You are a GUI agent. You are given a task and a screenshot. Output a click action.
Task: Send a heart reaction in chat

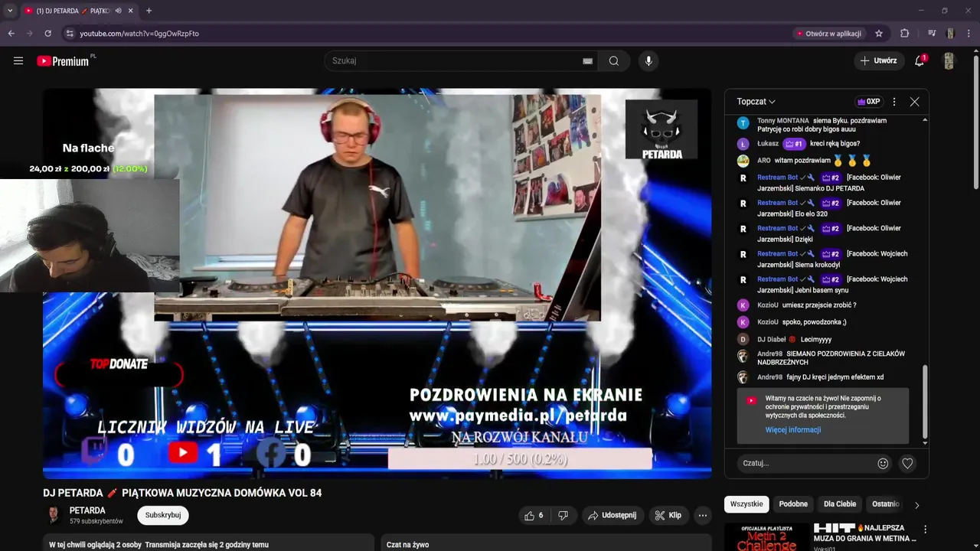pyautogui.click(x=907, y=463)
